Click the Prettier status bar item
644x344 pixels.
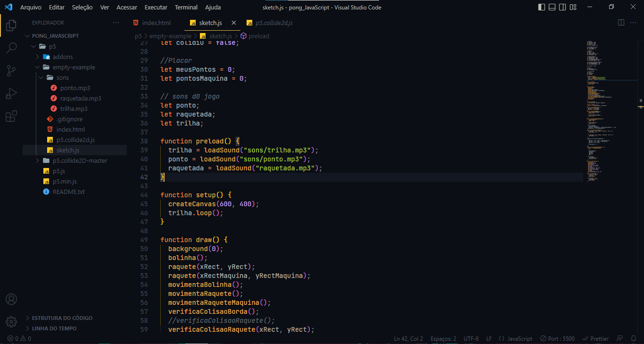click(x=595, y=338)
